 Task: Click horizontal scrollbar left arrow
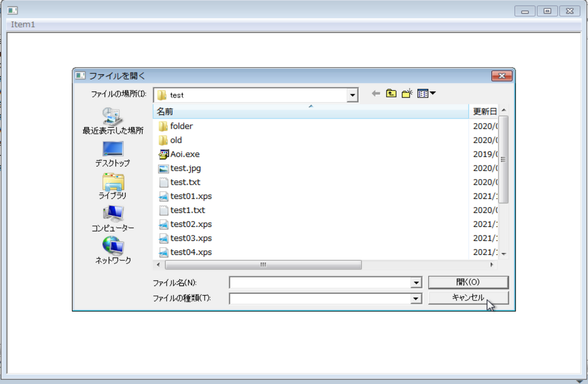(158, 265)
